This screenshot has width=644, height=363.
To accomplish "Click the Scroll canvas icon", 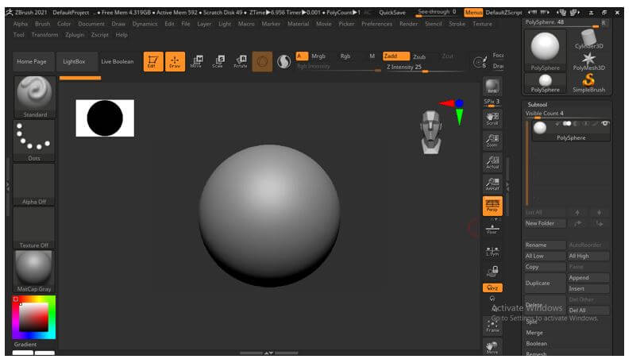I will (492, 118).
